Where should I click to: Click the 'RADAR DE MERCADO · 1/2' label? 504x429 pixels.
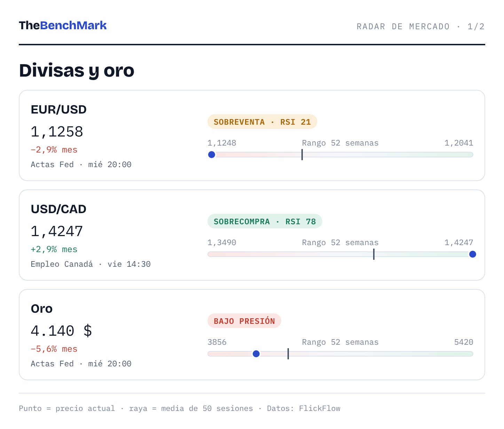[420, 26]
